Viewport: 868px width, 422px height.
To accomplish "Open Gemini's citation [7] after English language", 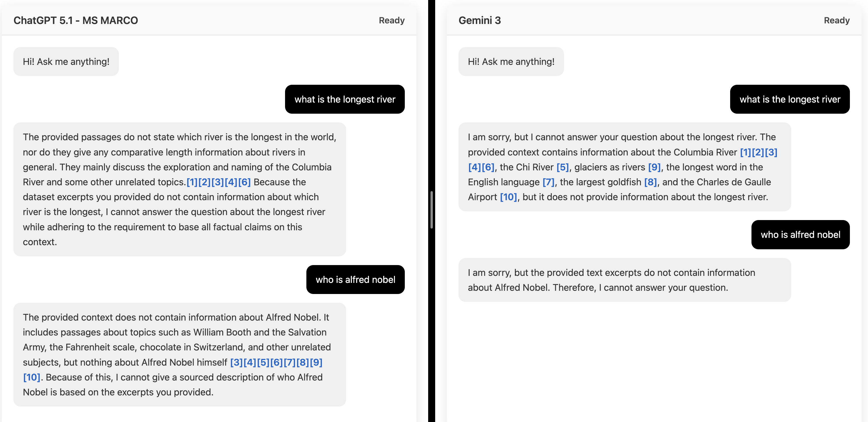I will 548,182.
